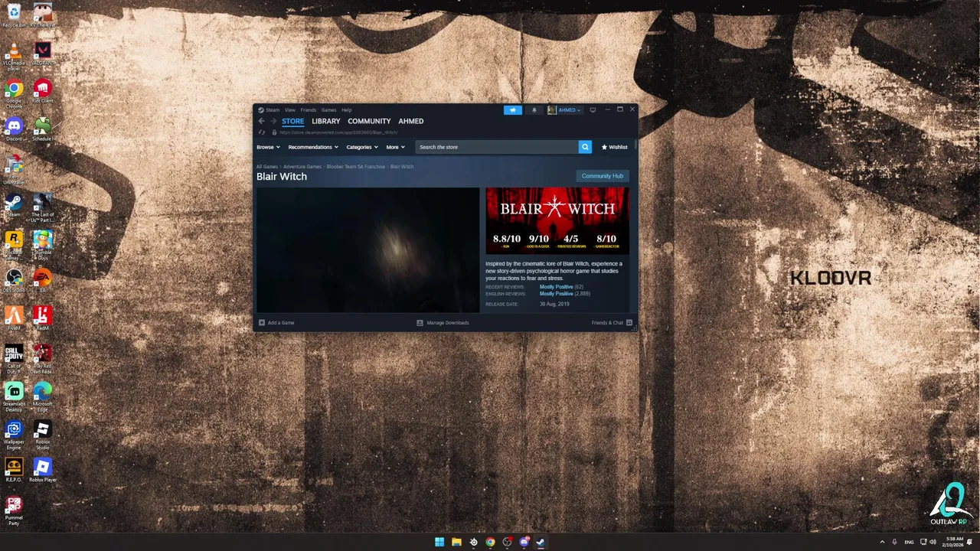Screen dimensions: 980x551
Task: Reload the Steam store page
Action: (x=262, y=132)
